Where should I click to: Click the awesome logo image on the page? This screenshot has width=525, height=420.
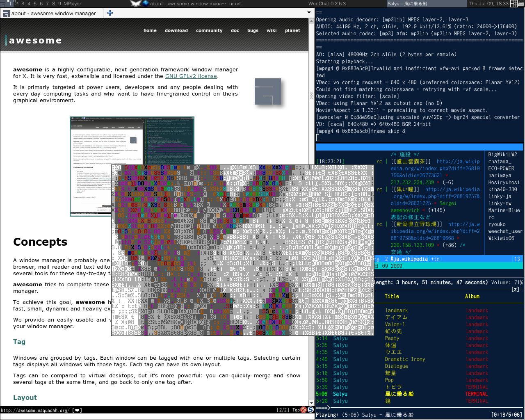(x=267, y=91)
